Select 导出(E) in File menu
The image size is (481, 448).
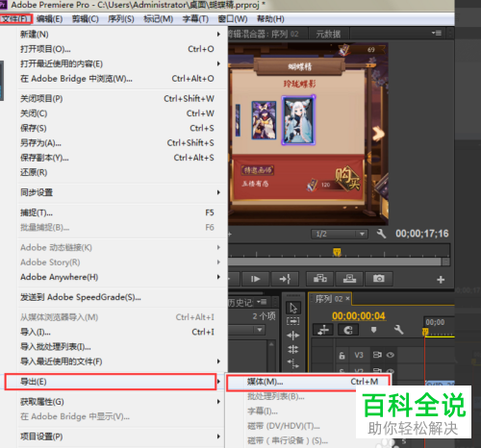[x=111, y=382]
